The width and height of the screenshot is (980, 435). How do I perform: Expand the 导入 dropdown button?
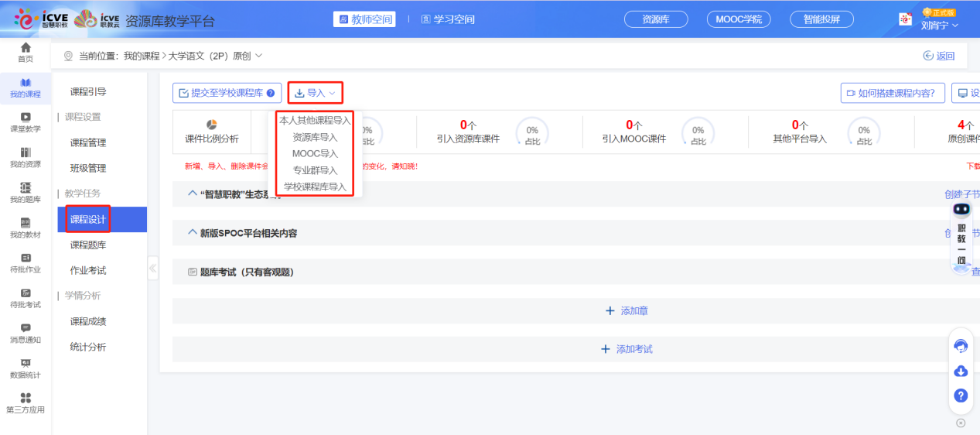[315, 93]
